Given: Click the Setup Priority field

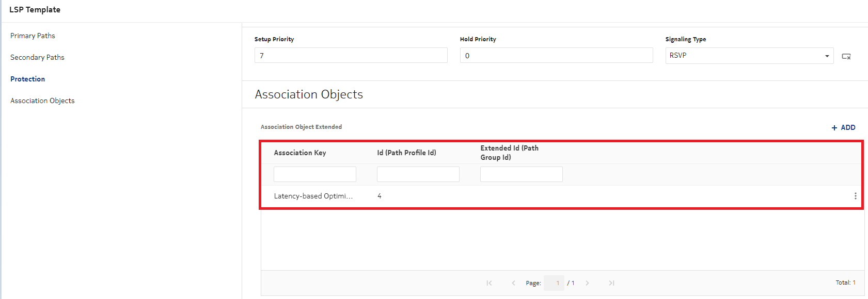Looking at the screenshot, I should [x=351, y=56].
